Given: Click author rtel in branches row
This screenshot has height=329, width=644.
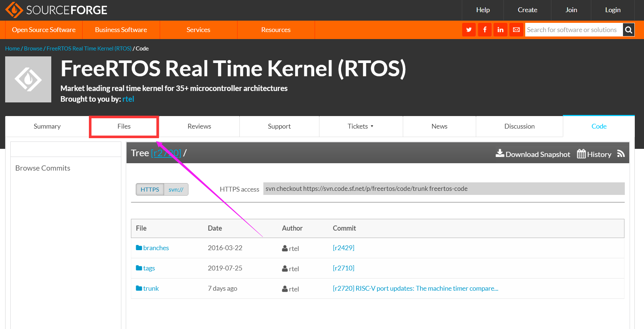Looking at the screenshot, I should coord(291,248).
